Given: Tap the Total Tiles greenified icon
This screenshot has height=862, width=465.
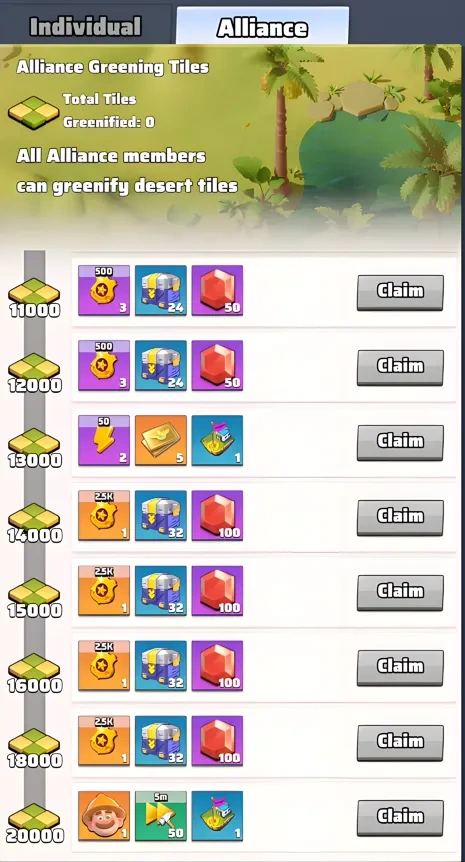Looking at the screenshot, I should coord(34,112).
